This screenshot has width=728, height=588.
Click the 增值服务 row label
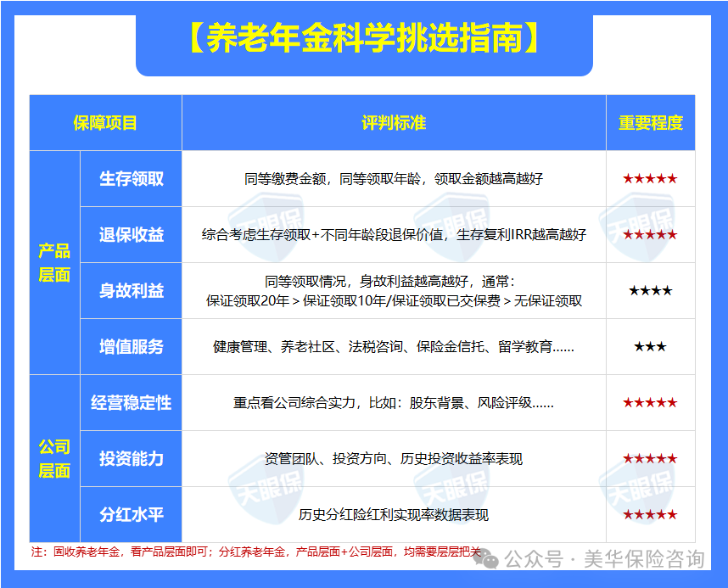coord(131,345)
